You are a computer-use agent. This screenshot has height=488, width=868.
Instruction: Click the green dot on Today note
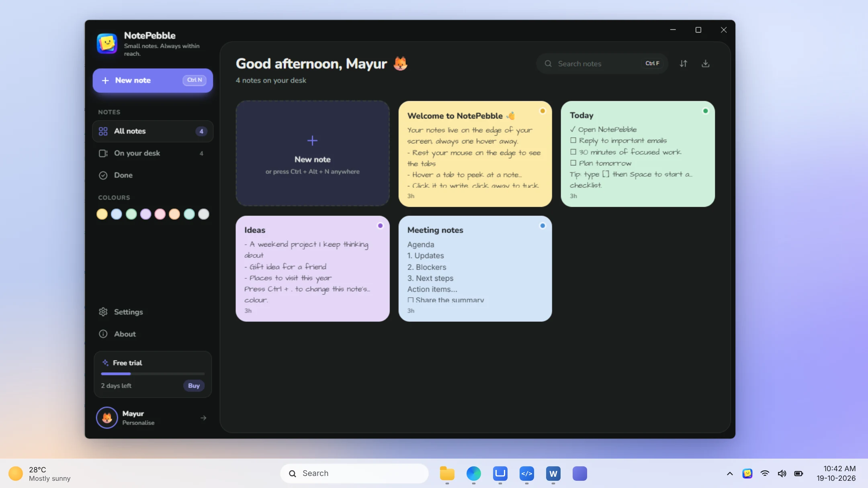coord(705,111)
